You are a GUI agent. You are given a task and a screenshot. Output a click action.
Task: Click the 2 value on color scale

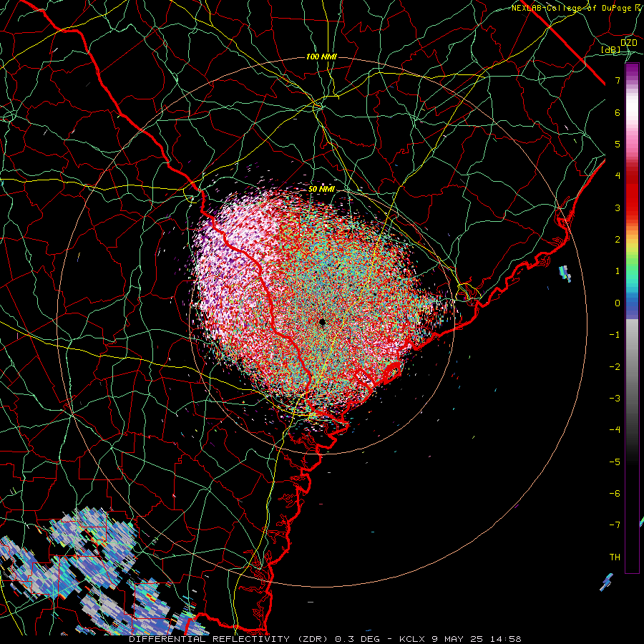point(618,240)
